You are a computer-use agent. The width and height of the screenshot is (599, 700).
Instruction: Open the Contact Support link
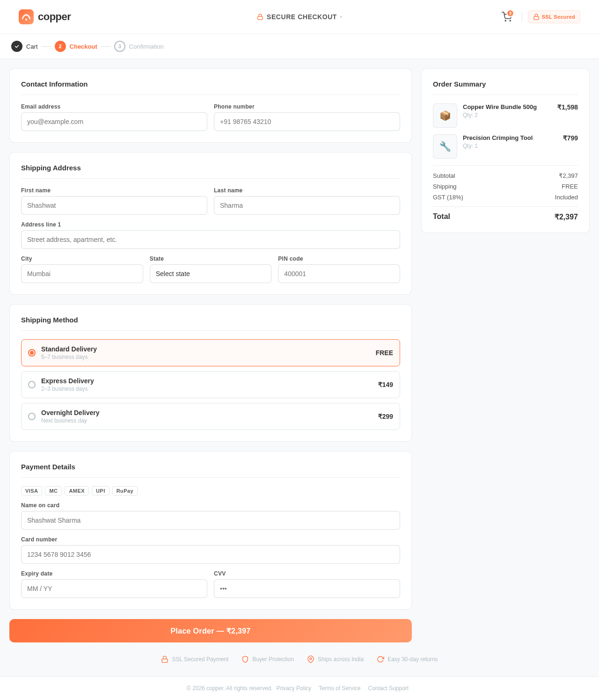(x=388, y=688)
